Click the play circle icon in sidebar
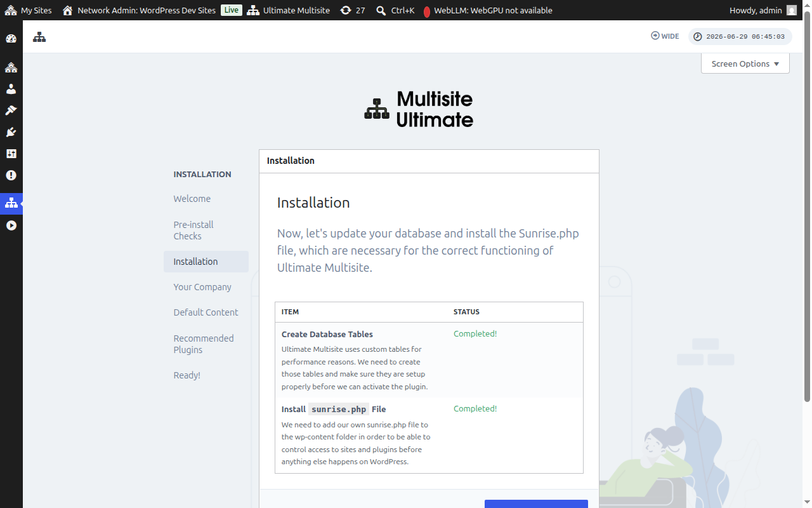The height and width of the screenshot is (508, 812). coord(11,225)
